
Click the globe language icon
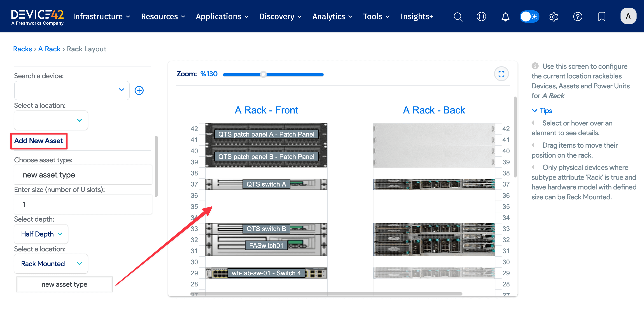coord(481,17)
